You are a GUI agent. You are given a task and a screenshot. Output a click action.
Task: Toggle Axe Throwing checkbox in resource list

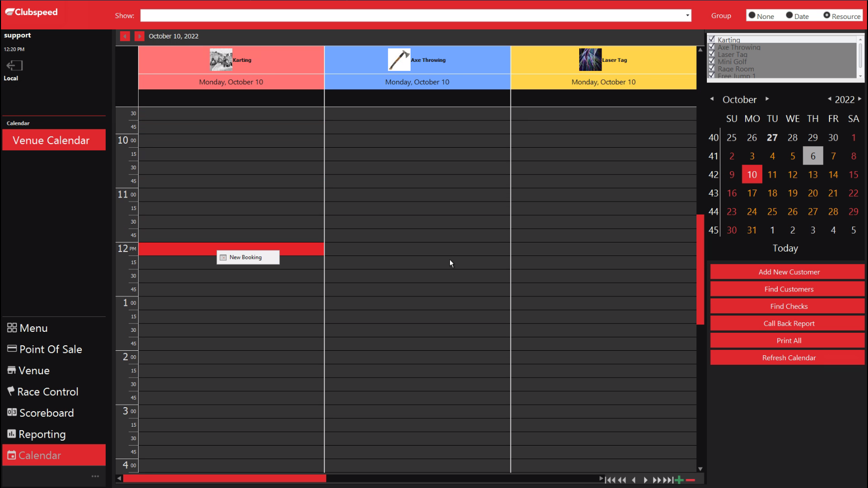tap(712, 47)
